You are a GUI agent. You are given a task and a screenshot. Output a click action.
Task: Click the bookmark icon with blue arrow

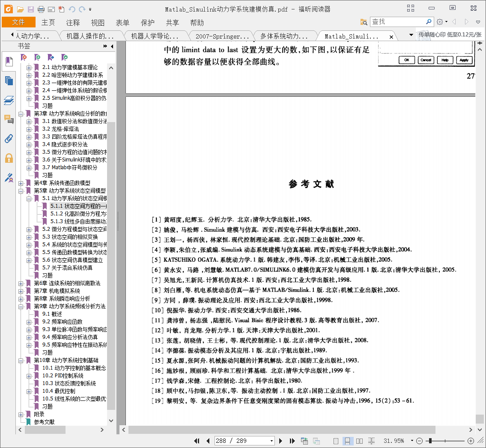click(x=51, y=57)
